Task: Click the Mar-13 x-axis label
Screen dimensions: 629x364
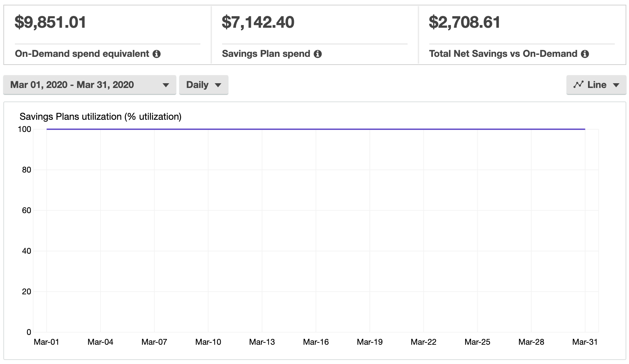Action: click(x=262, y=342)
